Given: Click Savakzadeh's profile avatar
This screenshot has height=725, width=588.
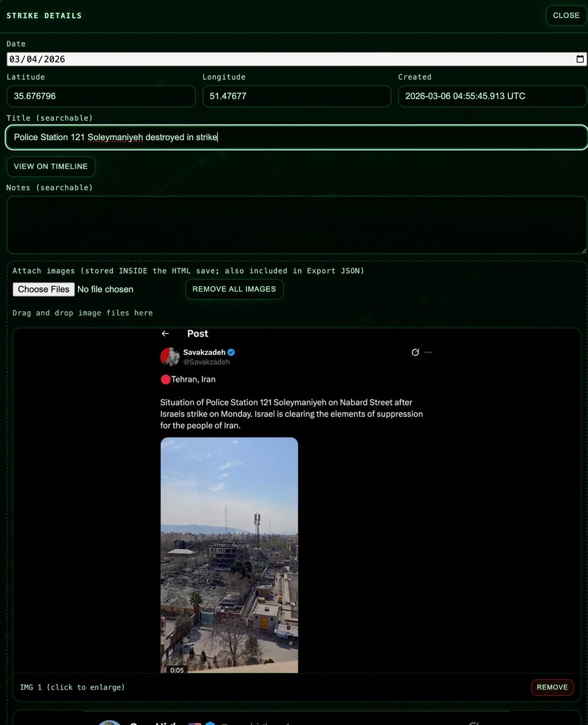Looking at the screenshot, I should tap(169, 356).
